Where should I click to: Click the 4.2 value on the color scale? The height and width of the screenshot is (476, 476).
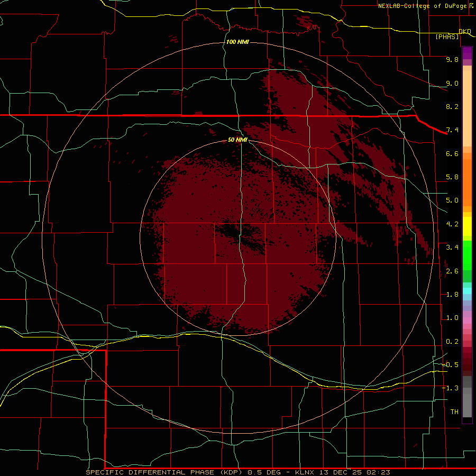coord(452,224)
